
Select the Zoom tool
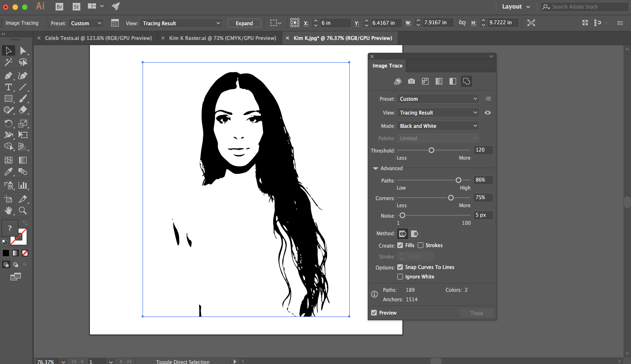[22, 211]
